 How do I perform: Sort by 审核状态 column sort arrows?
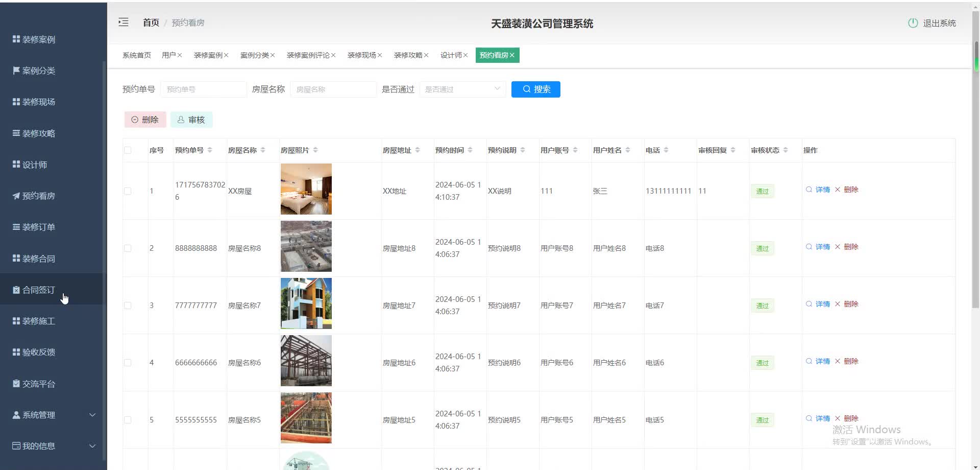coord(786,150)
